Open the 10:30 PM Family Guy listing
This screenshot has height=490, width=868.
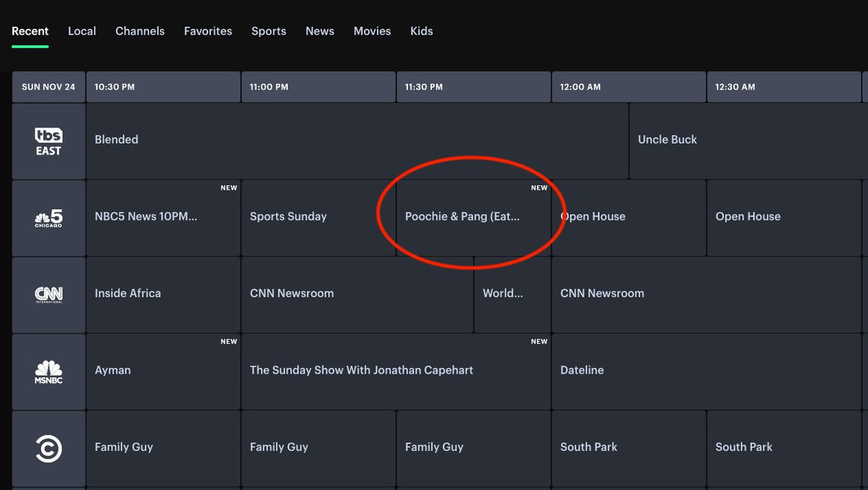pyautogui.click(x=163, y=449)
